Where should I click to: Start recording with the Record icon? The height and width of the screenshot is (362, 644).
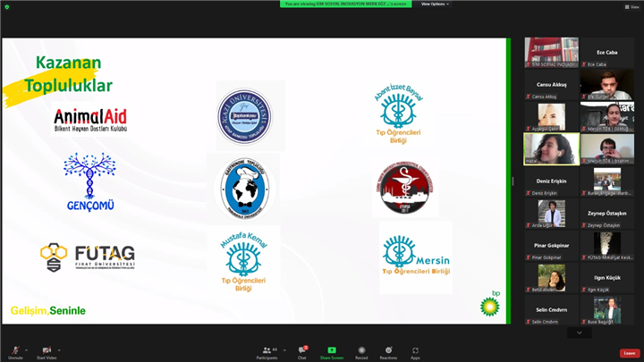(361, 350)
